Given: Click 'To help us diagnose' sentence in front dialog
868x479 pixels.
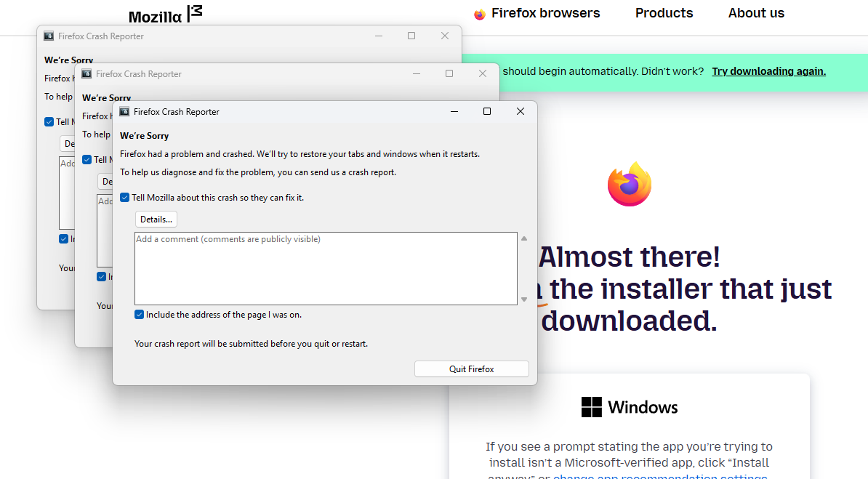Looking at the screenshot, I should (x=258, y=172).
